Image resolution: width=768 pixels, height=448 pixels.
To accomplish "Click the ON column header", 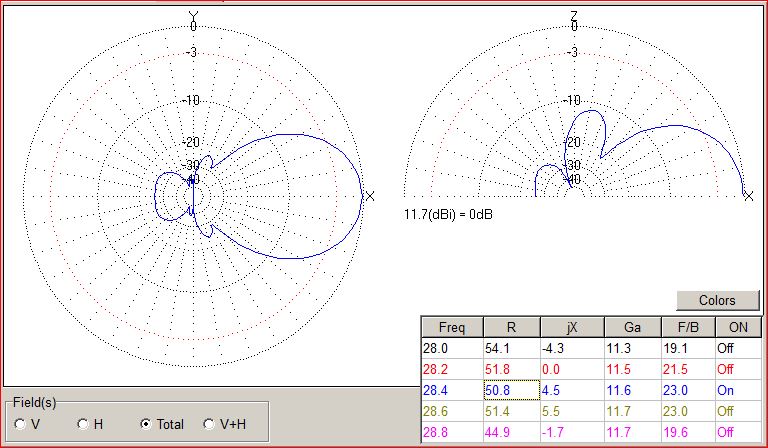I will (x=739, y=327).
